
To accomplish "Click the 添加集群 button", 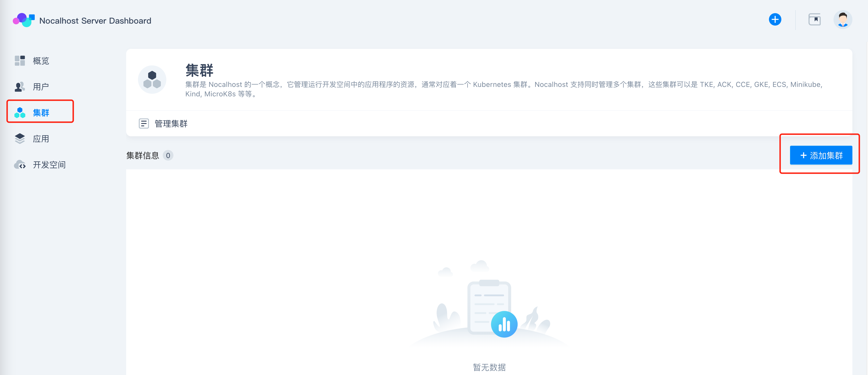I will tap(821, 155).
